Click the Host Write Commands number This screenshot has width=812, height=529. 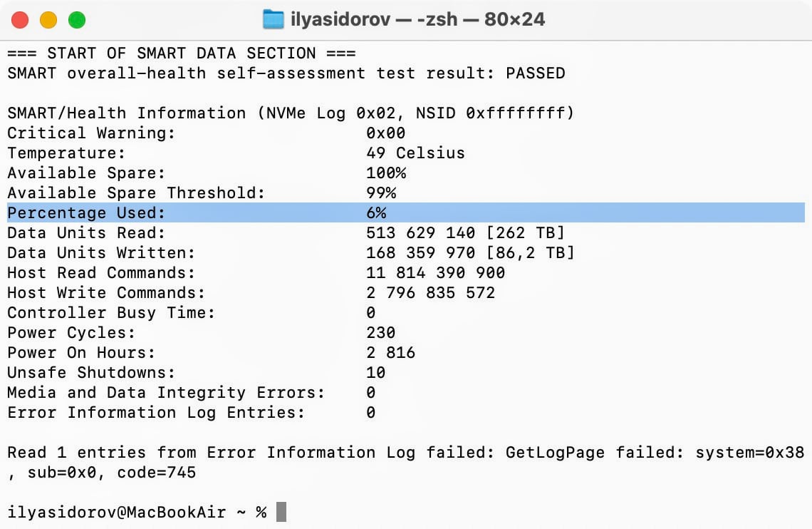tap(430, 292)
